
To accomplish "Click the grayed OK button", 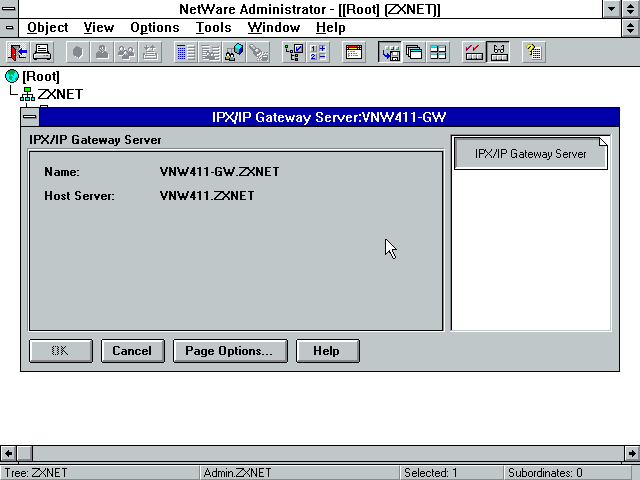I will click(x=61, y=351).
